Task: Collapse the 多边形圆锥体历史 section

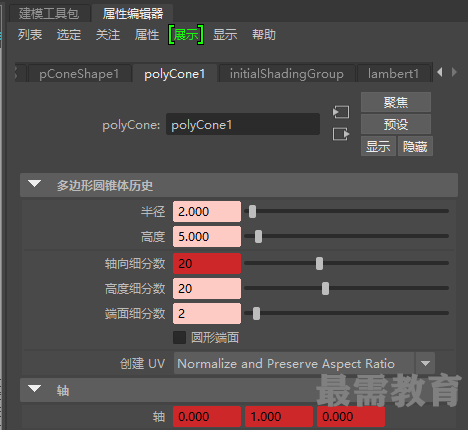Action: 34,184
